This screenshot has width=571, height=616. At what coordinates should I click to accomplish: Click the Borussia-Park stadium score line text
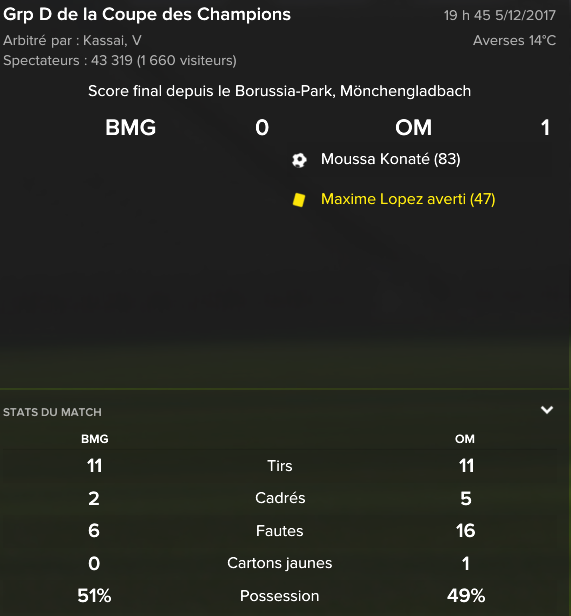279,91
